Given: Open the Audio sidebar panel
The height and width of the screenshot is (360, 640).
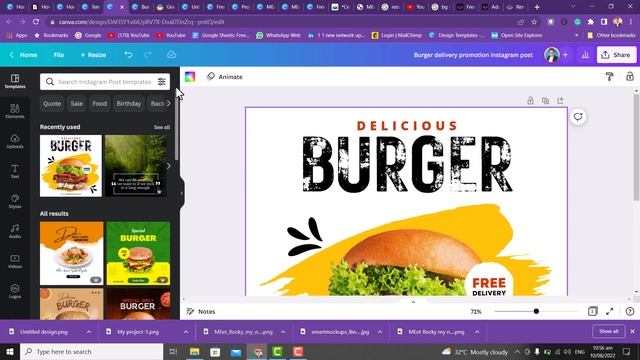Looking at the screenshot, I should coord(15,231).
